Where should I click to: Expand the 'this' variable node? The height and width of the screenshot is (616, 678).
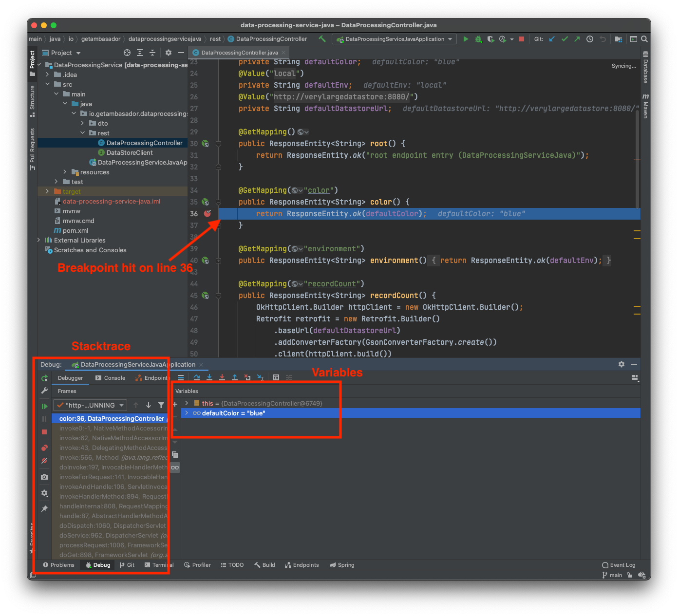pos(187,403)
